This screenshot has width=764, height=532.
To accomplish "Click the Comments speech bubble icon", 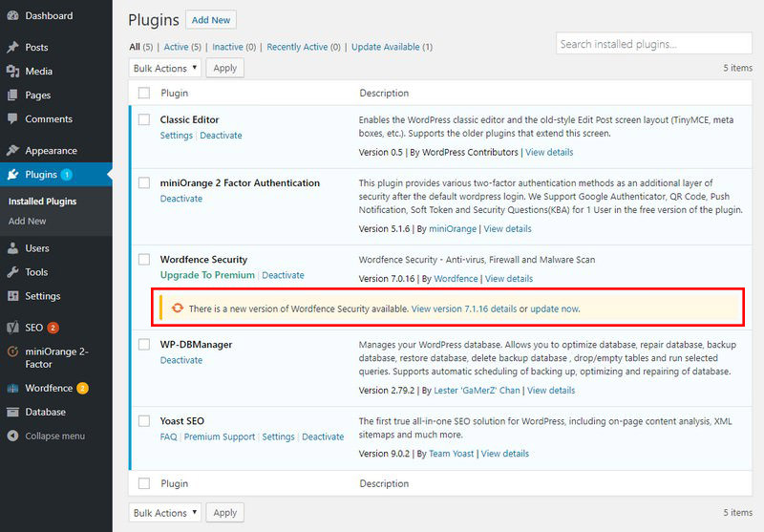I will 12,118.
